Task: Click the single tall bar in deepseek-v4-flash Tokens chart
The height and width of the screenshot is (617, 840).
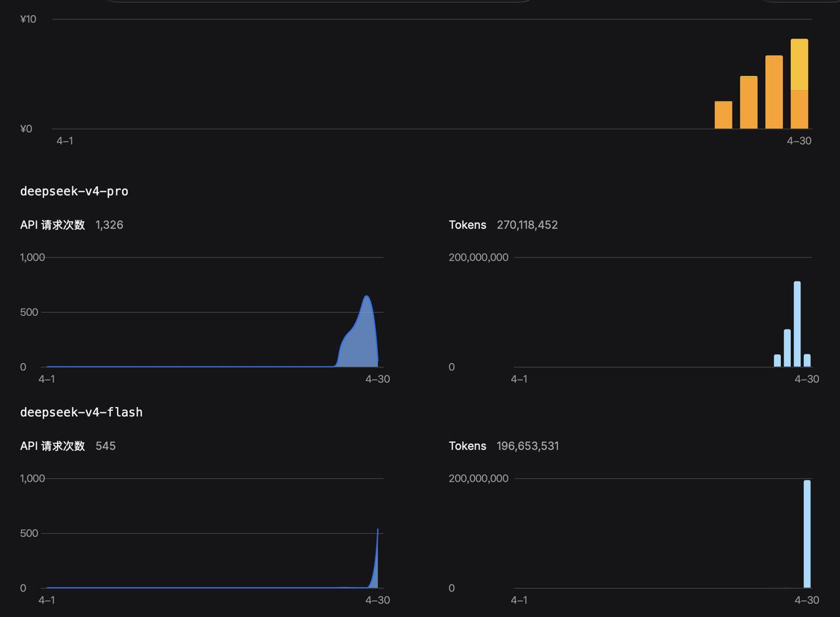Action: (807, 534)
